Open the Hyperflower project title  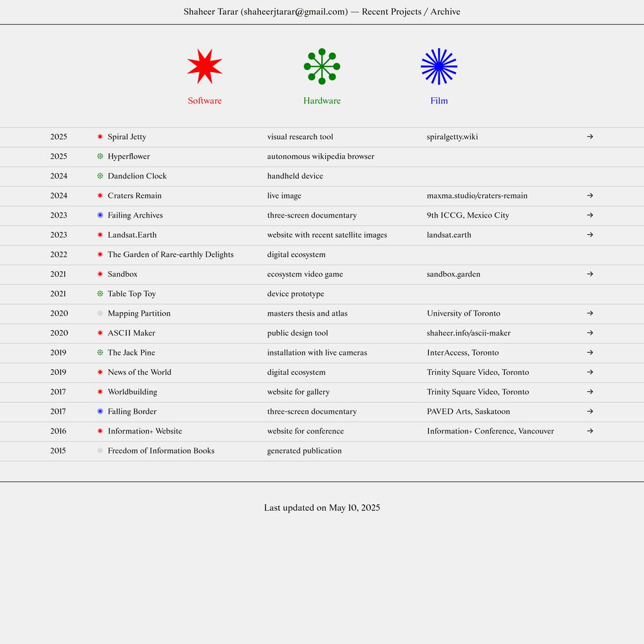(x=129, y=156)
